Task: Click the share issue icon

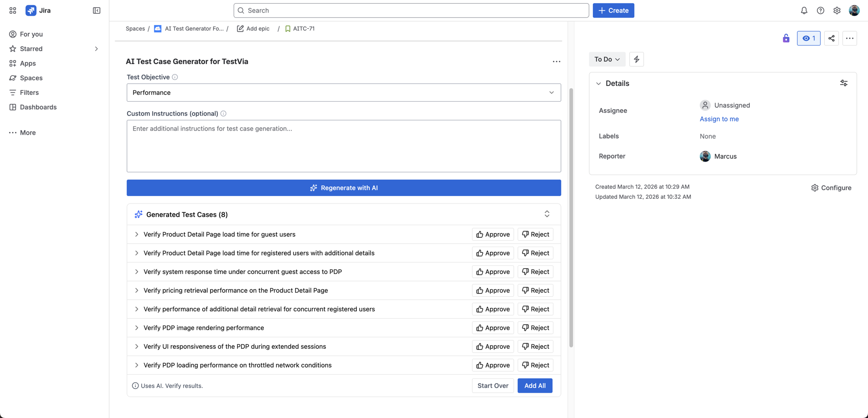Action: tap(831, 39)
